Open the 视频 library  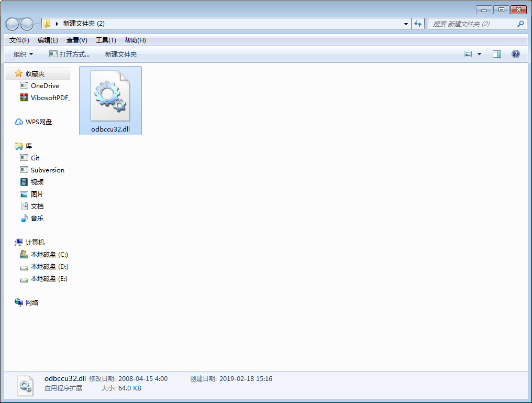(x=38, y=182)
